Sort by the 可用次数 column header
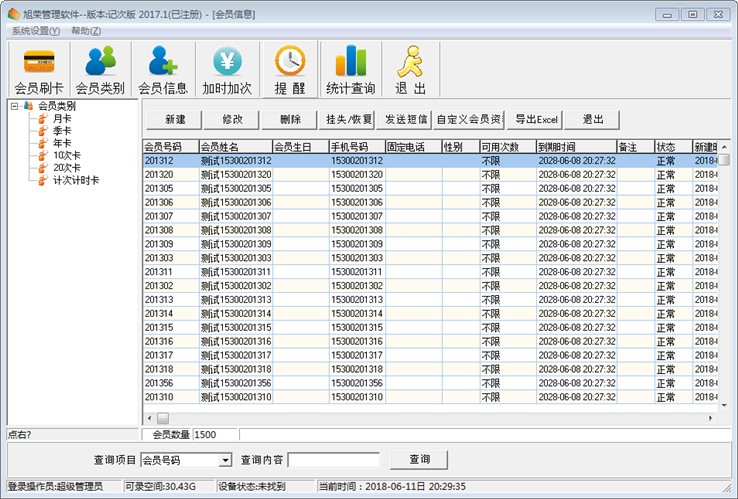 point(508,147)
